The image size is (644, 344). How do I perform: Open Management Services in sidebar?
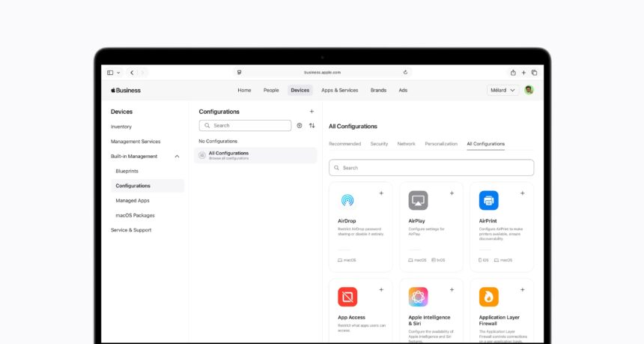[136, 142]
